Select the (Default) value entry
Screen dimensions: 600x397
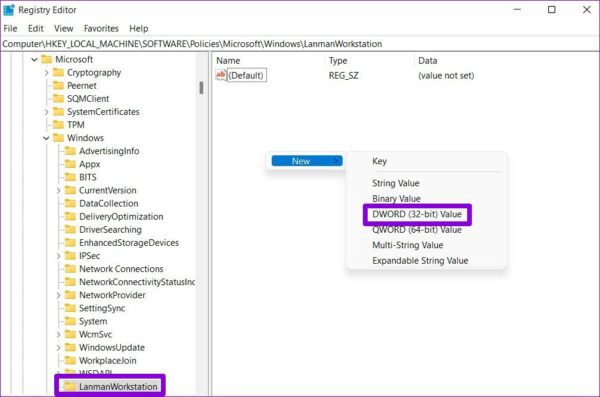[x=246, y=75]
